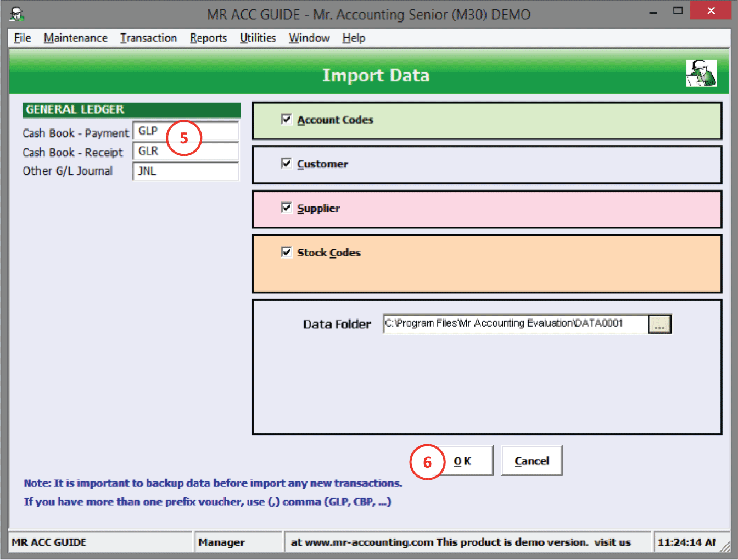This screenshot has width=738, height=560.
Task: Open the Window menu
Action: click(309, 38)
